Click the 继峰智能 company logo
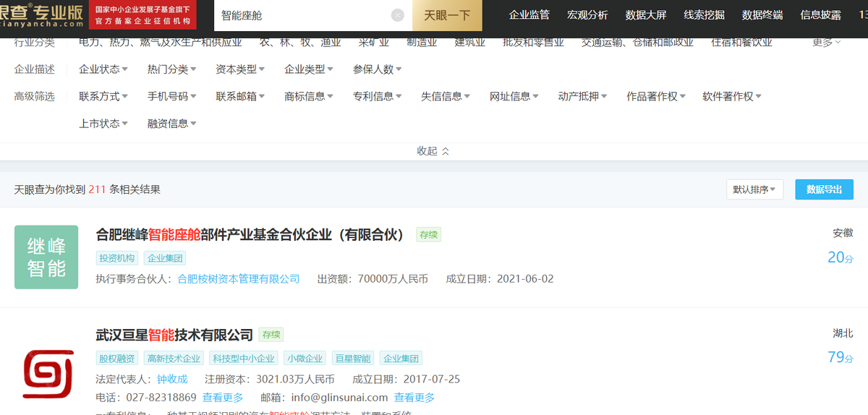868x415 pixels. coord(46,257)
